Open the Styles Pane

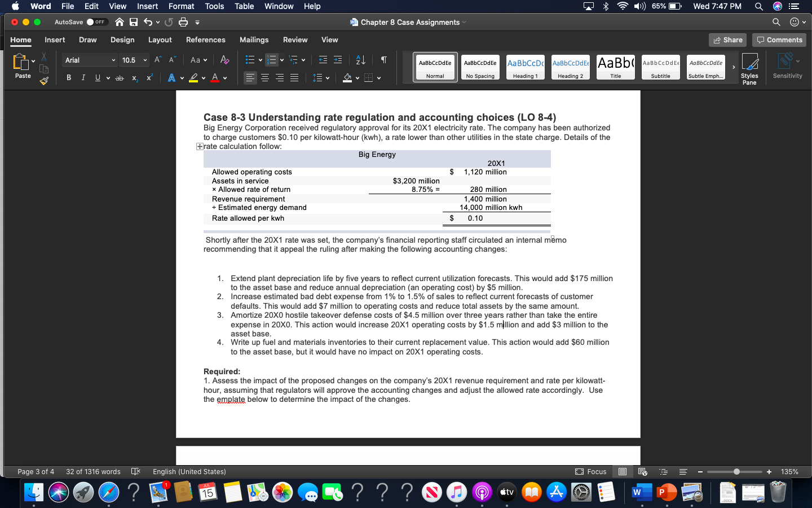(x=749, y=68)
